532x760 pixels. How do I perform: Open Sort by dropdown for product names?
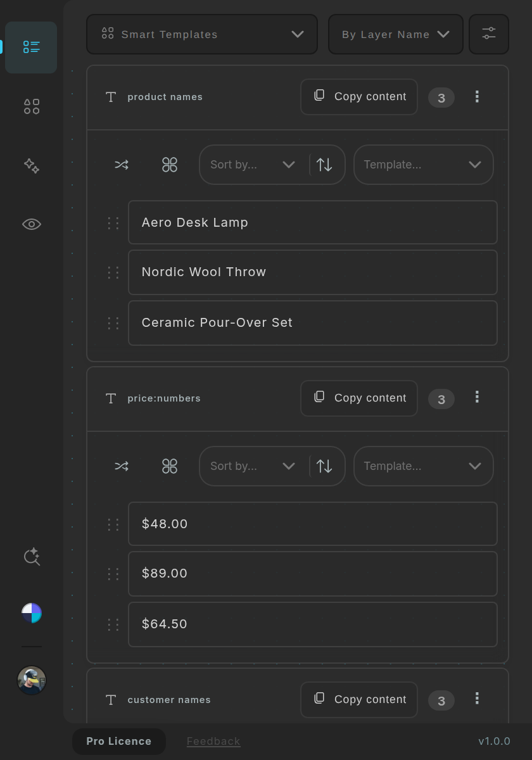point(254,165)
